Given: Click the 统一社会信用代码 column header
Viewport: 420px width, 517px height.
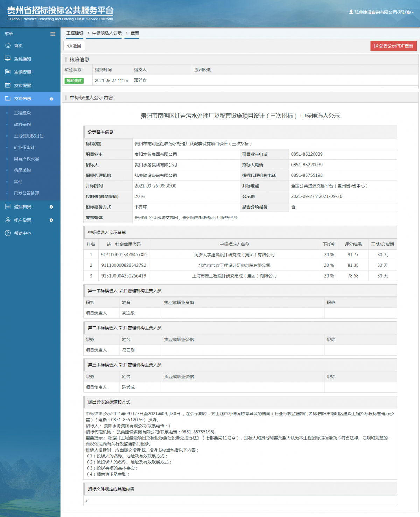Looking at the screenshot, I should tap(124, 244).
